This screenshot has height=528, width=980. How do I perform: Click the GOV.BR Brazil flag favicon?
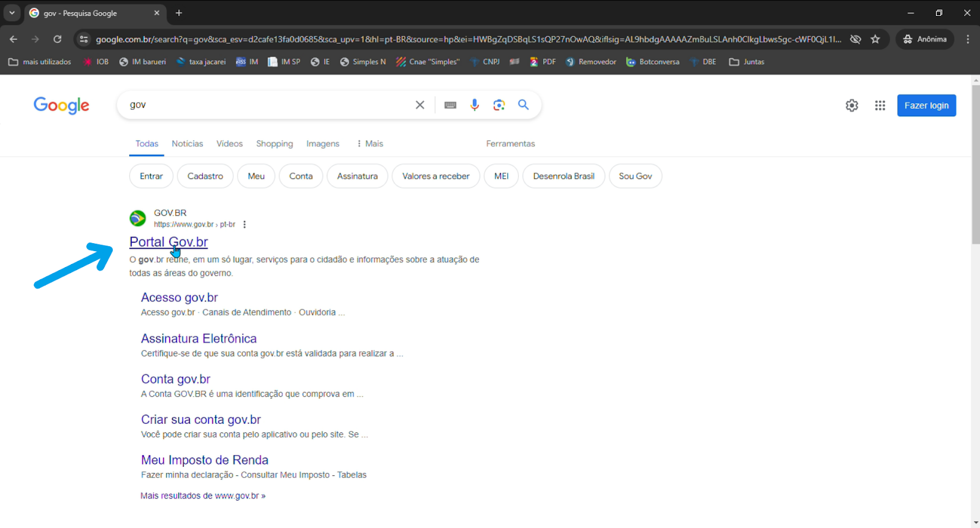coord(138,218)
